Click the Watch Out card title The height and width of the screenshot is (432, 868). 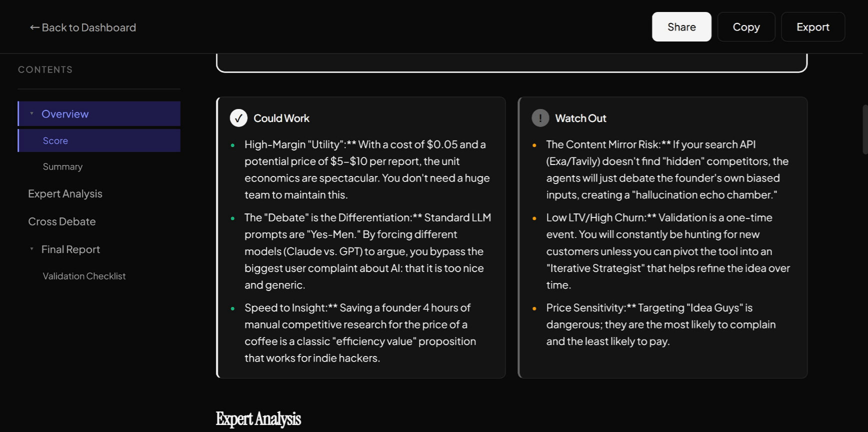[x=580, y=118]
